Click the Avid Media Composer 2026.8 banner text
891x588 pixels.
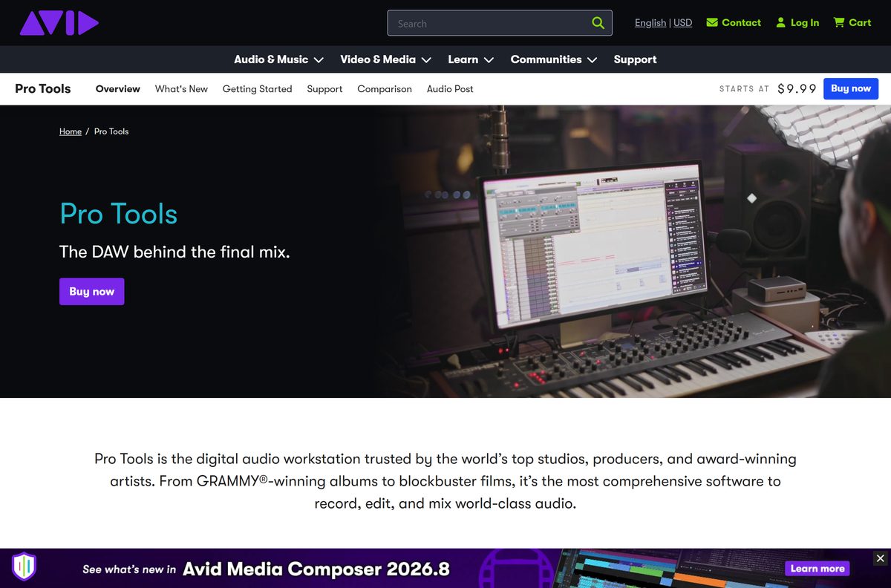316,569
